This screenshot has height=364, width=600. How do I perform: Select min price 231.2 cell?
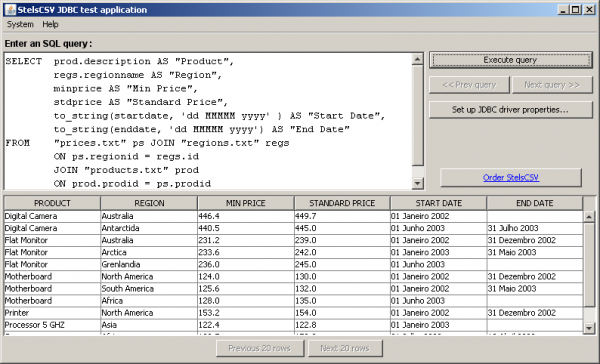tap(246, 240)
